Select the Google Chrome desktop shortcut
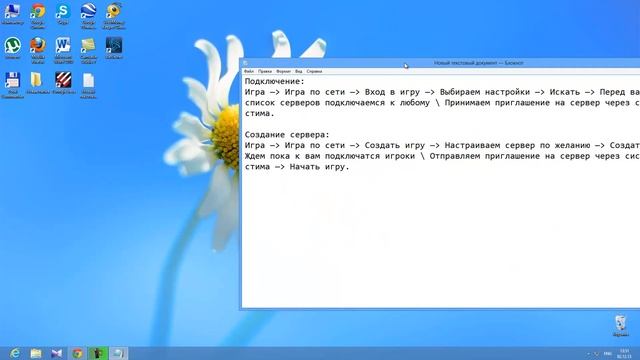 click(x=38, y=16)
